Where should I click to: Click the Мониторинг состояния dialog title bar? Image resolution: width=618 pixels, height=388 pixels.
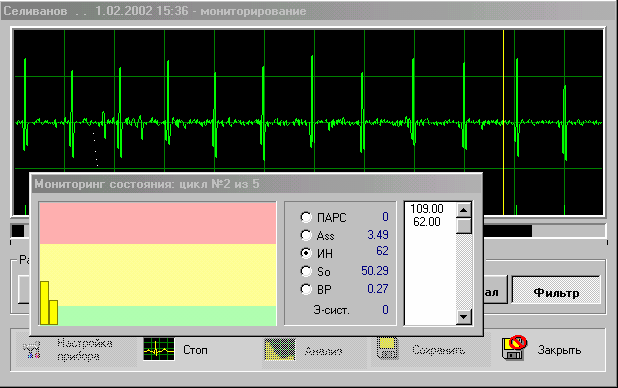(256, 184)
